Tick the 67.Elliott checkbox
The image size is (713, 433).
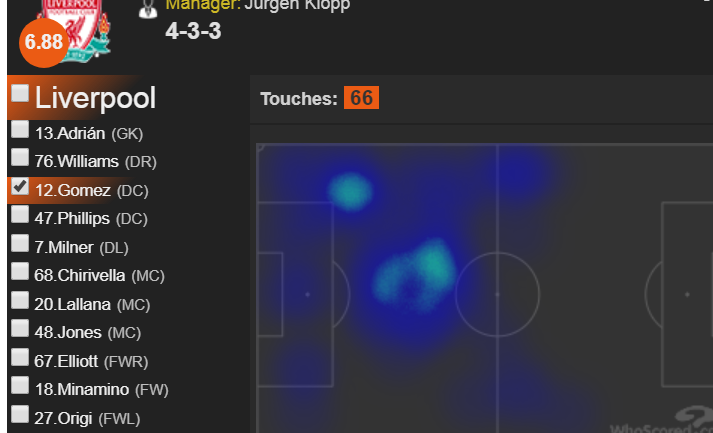(20, 357)
